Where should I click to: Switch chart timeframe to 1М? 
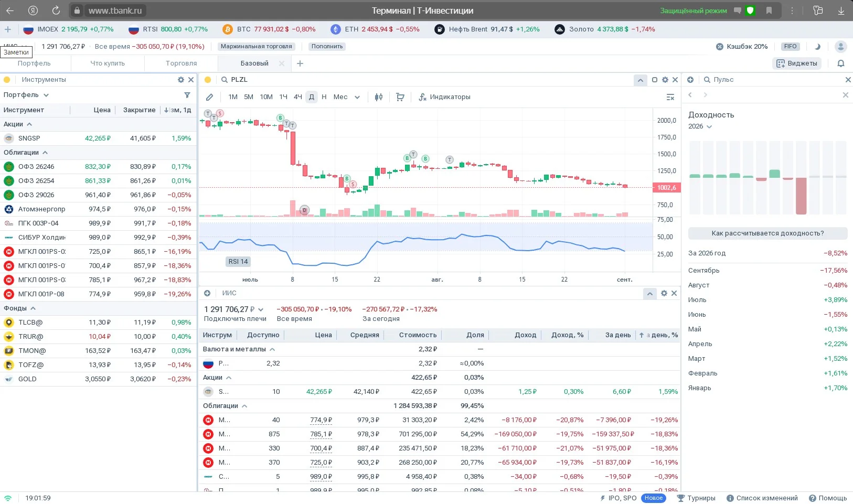(x=233, y=97)
